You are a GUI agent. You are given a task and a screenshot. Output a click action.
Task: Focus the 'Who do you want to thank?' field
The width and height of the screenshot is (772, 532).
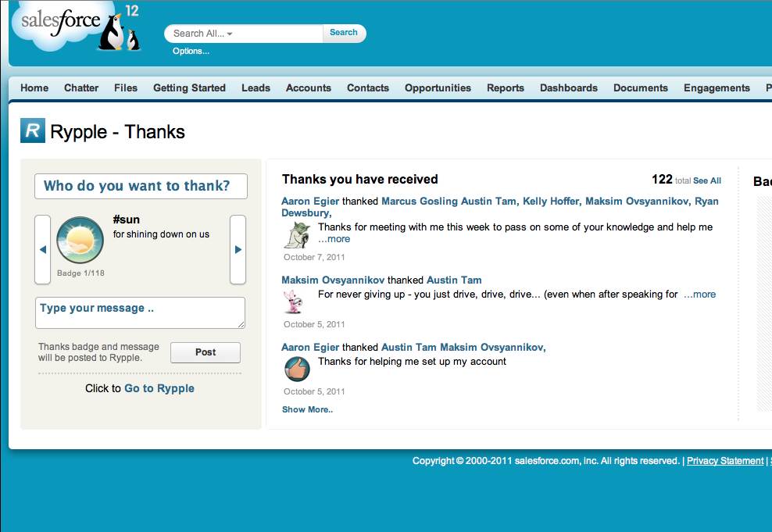pyautogui.click(x=141, y=186)
